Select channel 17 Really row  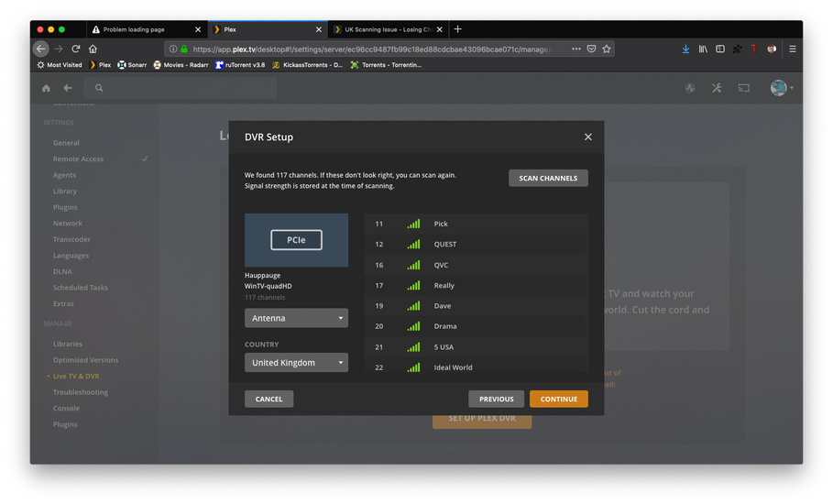[476, 285]
